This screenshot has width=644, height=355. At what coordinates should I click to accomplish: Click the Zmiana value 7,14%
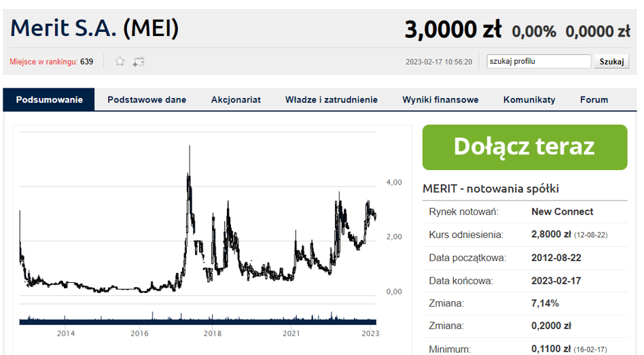click(545, 303)
